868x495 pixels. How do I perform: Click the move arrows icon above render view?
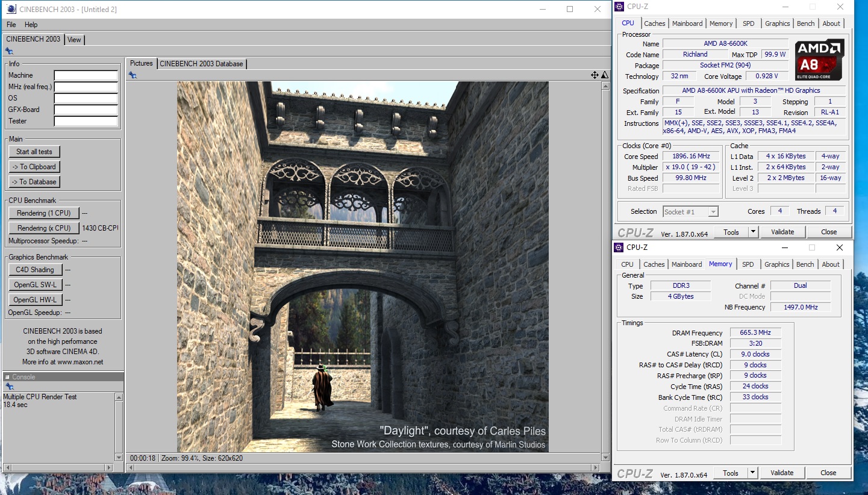(595, 75)
